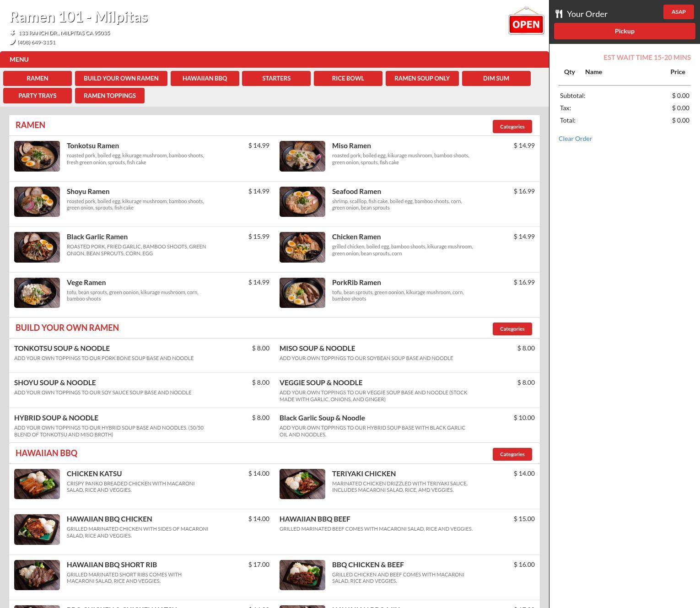The image size is (700, 608).
Task: Click the OPEN sign icon
Action: pos(526,22)
